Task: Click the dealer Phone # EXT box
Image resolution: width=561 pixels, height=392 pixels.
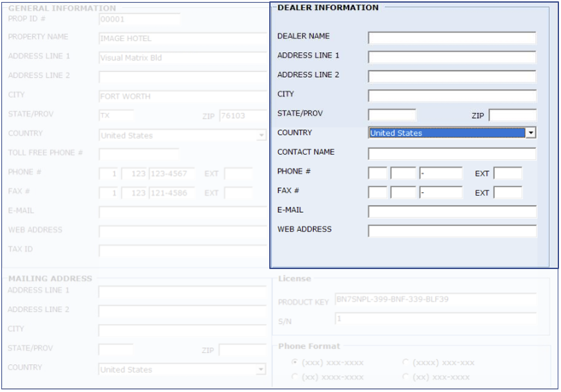Action: tap(507, 174)
